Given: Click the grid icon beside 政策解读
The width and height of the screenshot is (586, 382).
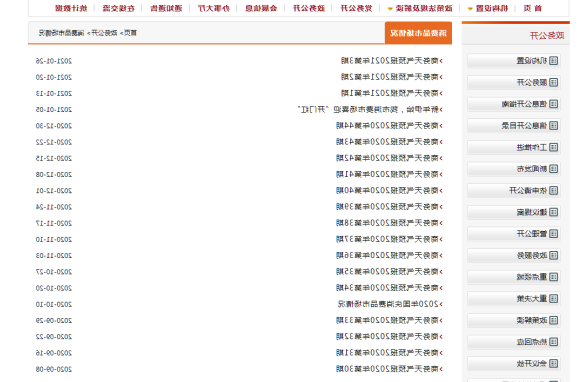Looking at the screenshot, I should pos(553,320).
